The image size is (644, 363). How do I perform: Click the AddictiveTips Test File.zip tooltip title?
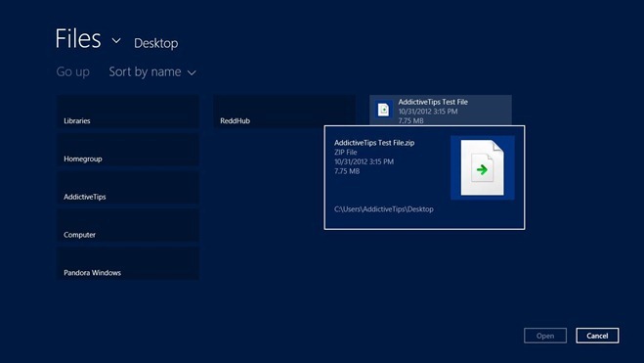click(374, 143)
